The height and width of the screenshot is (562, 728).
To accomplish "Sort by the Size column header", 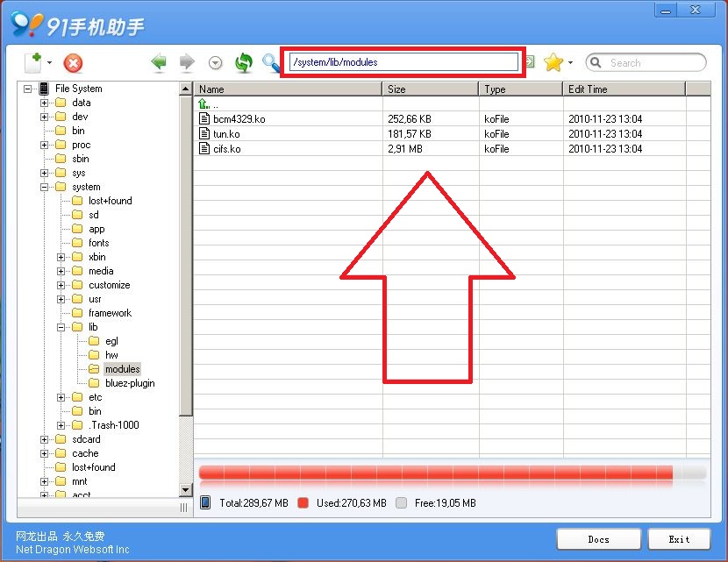I will click(431, 89).
